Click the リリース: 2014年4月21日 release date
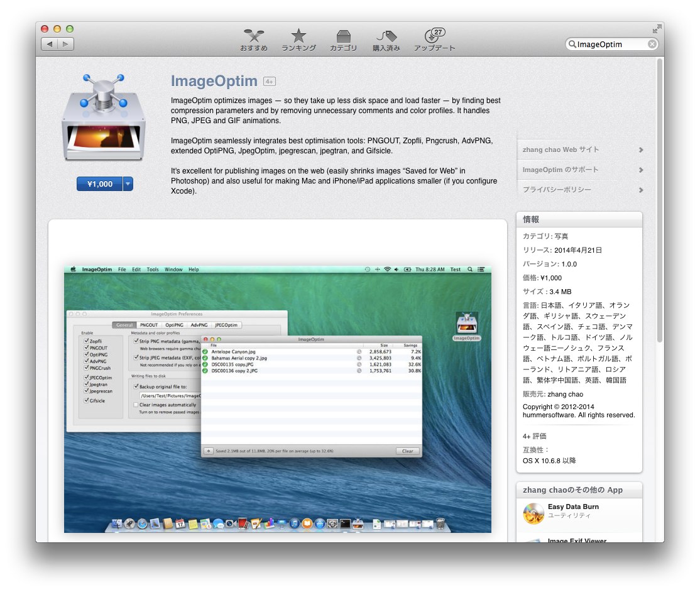Screen dimensions: 700x592 (562, 250)
